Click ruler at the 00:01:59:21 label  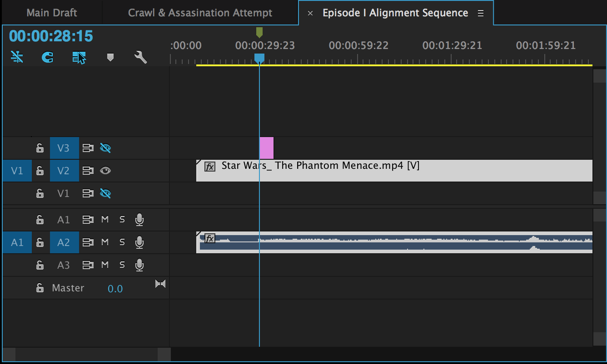[x=546, y=46]
